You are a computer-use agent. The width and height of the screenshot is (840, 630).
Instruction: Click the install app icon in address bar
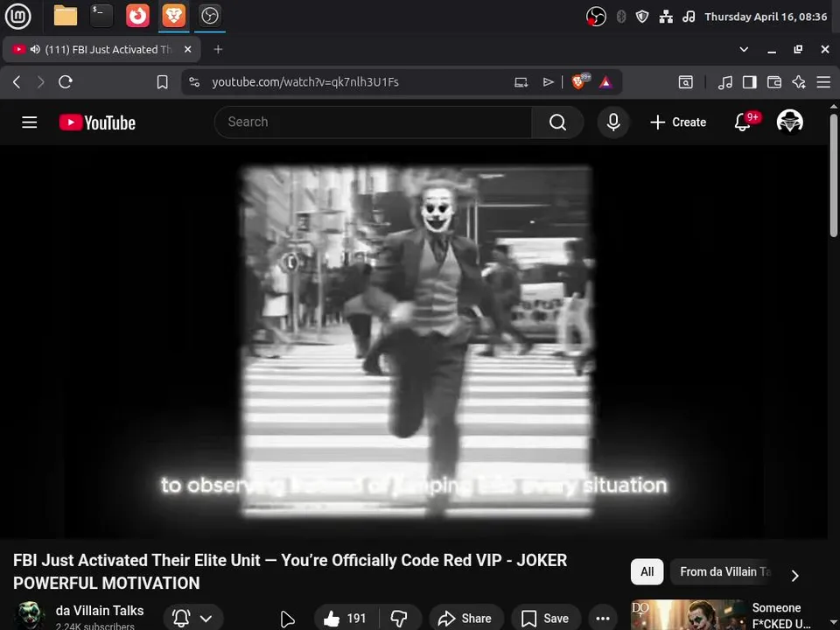point(521,82)
